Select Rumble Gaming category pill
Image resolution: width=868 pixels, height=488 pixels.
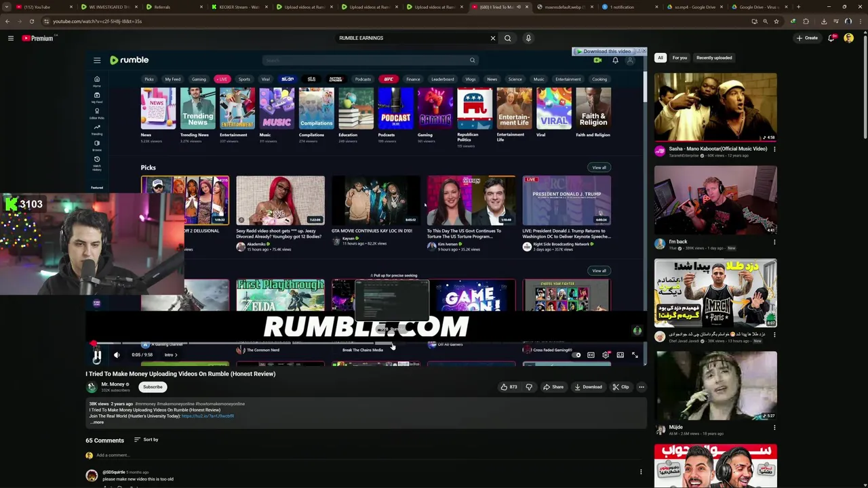click(x=199, y=79)
